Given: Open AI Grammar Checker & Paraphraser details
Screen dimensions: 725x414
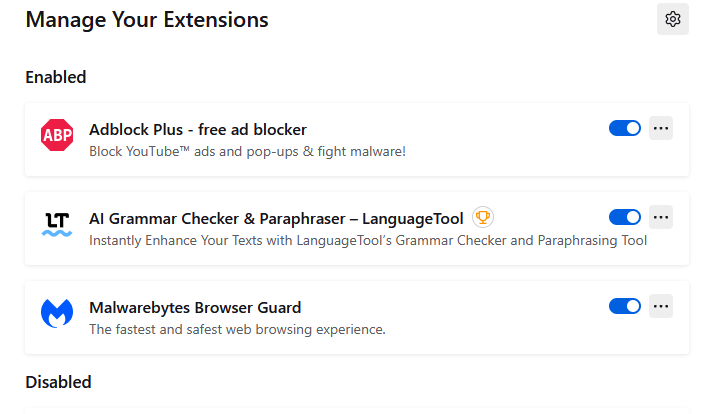Looking at the screenshot, I should coord(276,218).
